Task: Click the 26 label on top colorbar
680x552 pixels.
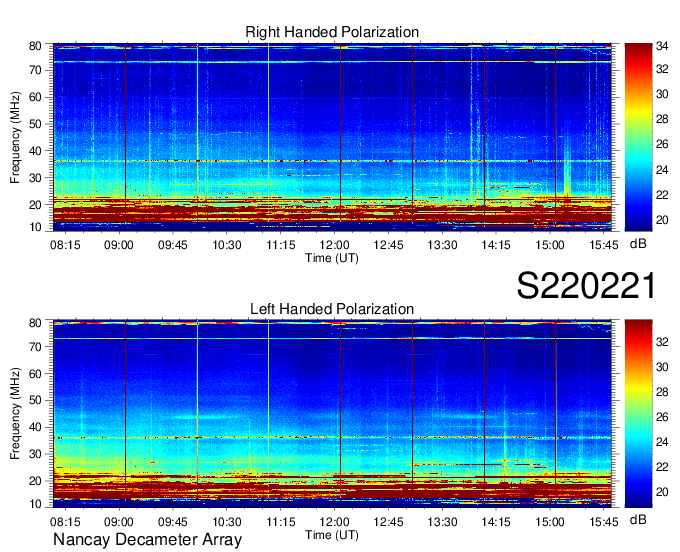Action: tap(662, 144)
